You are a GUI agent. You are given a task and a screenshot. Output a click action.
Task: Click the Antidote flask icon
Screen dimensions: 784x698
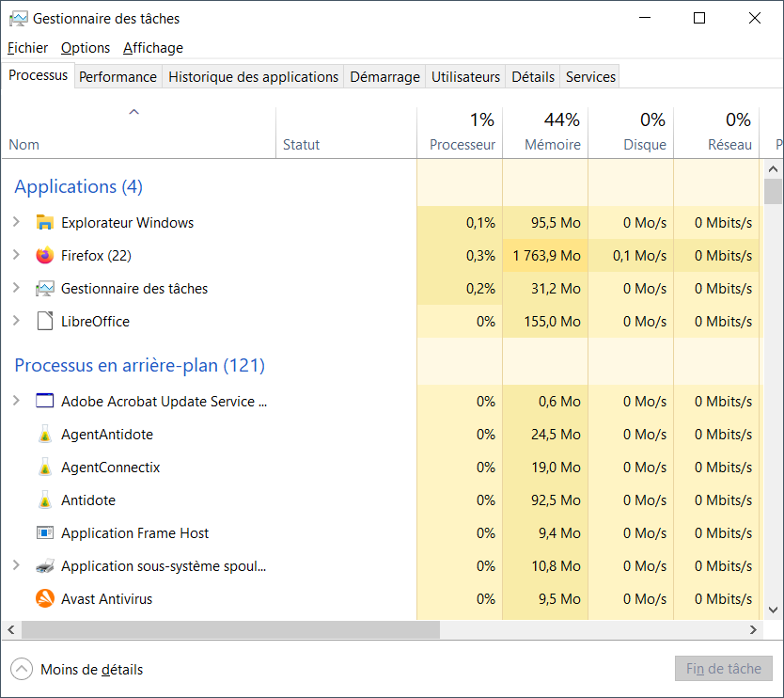[45, 500]
